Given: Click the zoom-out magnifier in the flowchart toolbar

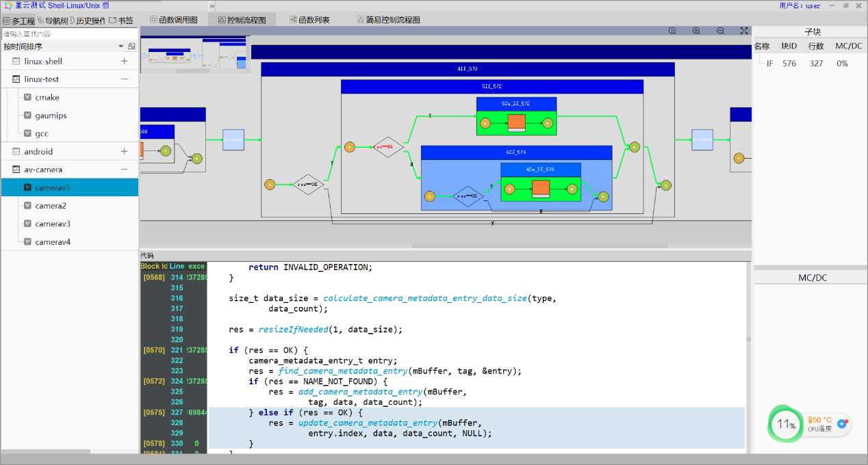Looking at the screenshot, I should pyautogui.click(x=720, y=31).
